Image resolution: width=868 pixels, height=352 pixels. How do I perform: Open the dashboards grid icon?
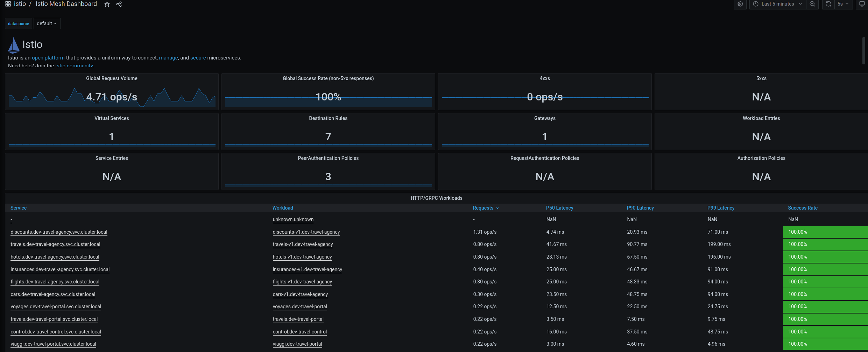pos(8,4)
